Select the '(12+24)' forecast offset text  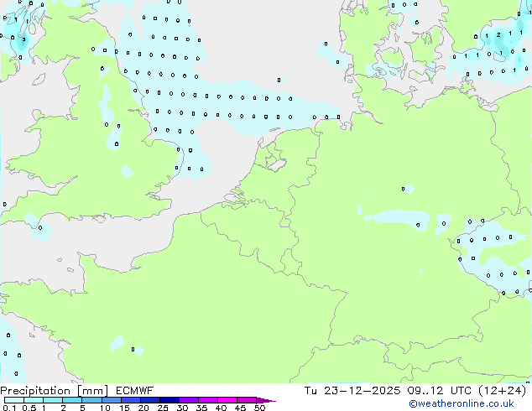[502, 391]
